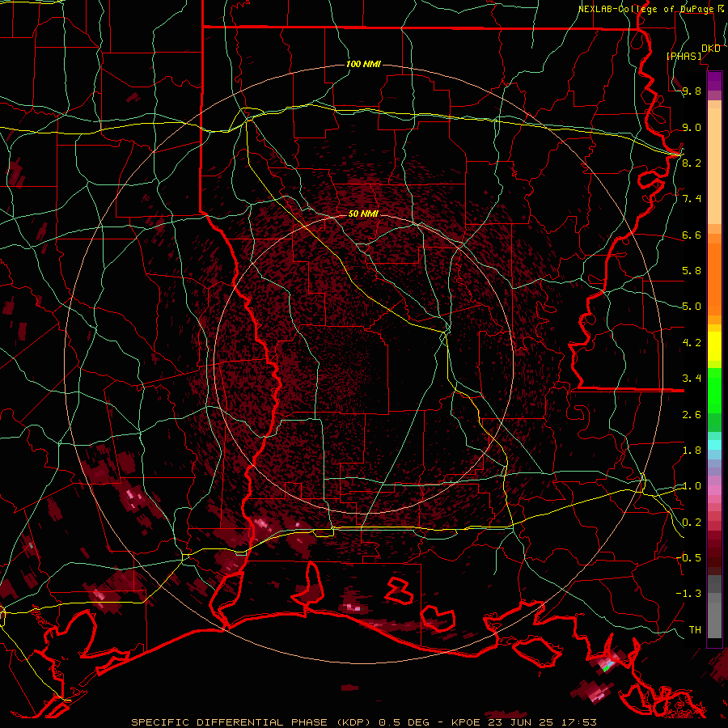Select the 2.6 scale value
The height and width of the screenshot is (728, 728).
[692, 414]
